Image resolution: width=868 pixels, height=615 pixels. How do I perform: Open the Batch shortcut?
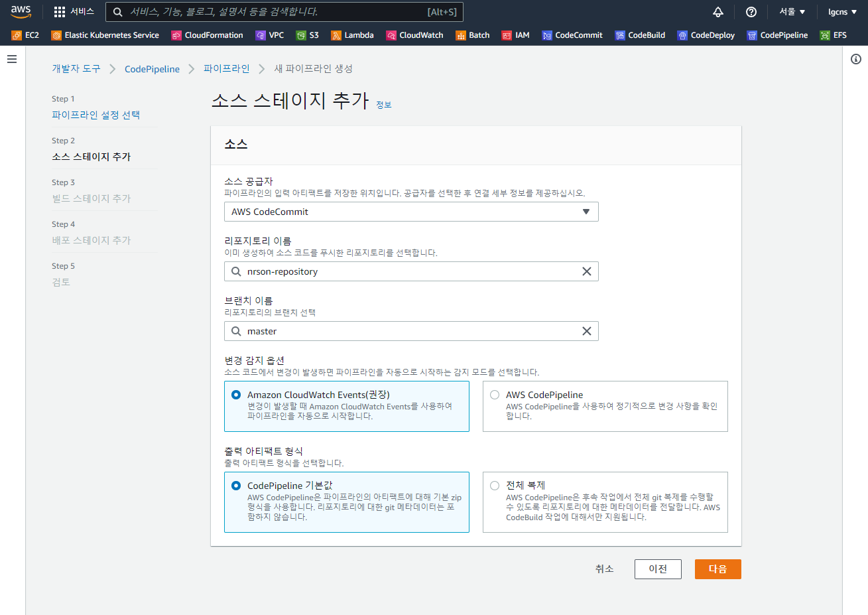click(x=473, y=35)
